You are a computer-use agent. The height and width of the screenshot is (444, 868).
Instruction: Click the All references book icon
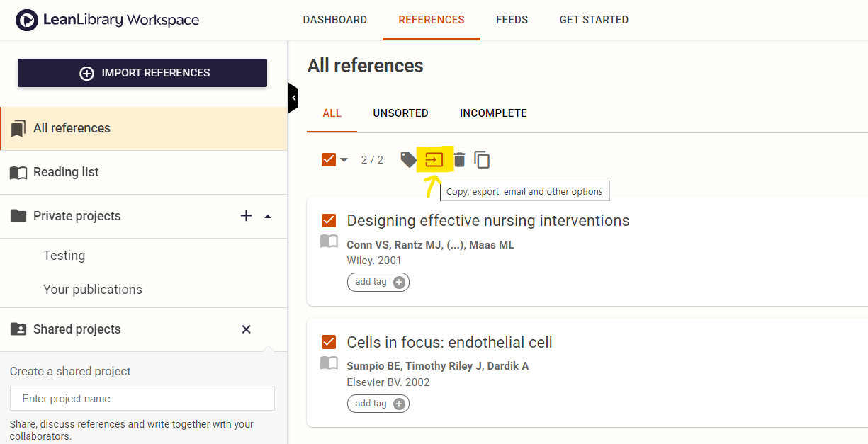tap(19, 127)
